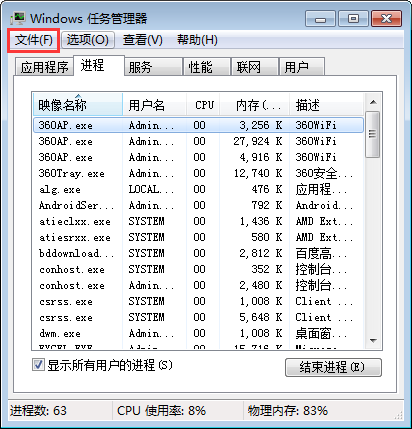Select csrss.exe using 1,008 K
This screenshot has height=429, width=412.
pyautogui.click(x=198, y=301)
